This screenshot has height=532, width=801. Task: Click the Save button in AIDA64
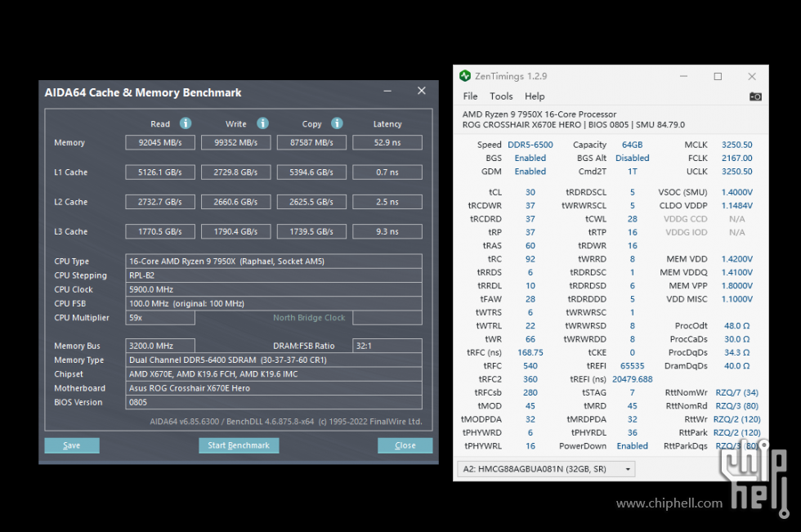[72, 445]
